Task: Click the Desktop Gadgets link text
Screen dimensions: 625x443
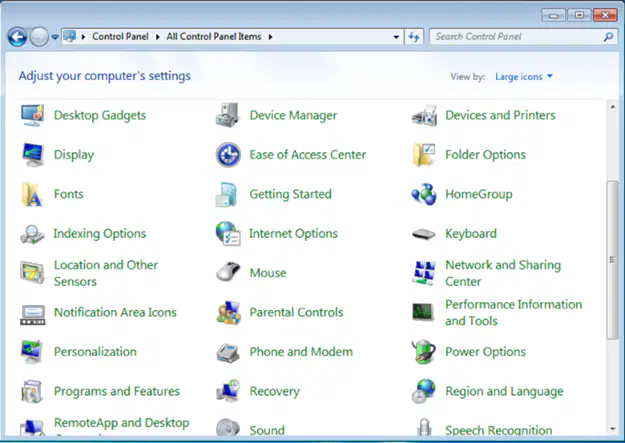Action: (100, 116)
